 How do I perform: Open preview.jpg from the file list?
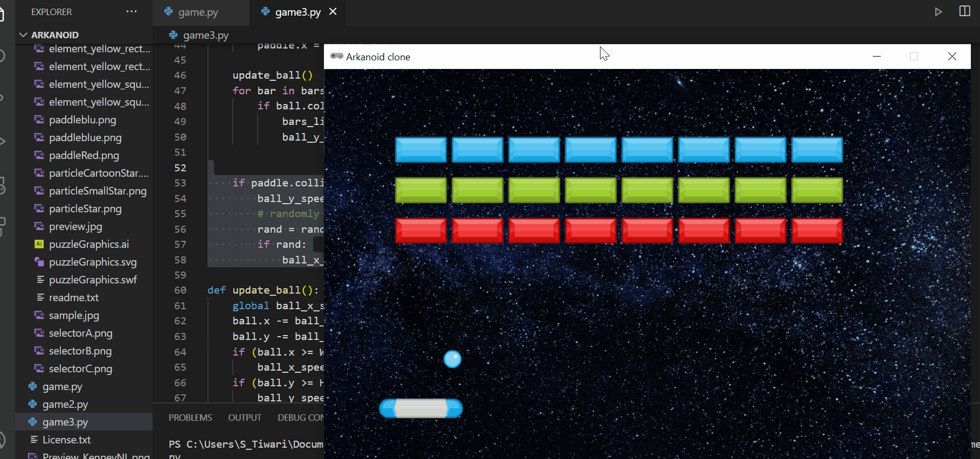[75, 226]
